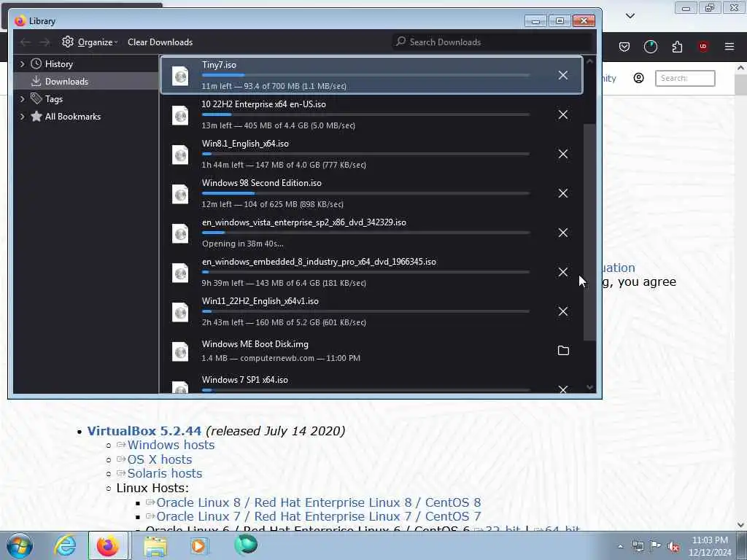Click the downloads list scrollbar thumb
This screenshot has width=747, height=560.
pyautogui.click(x=589, y=232)
